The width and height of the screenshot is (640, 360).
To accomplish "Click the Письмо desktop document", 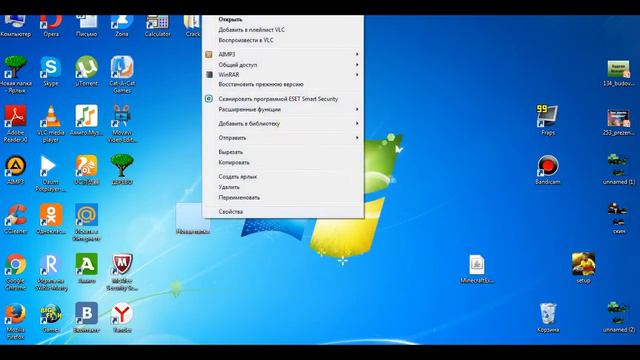I will point(87,24).
